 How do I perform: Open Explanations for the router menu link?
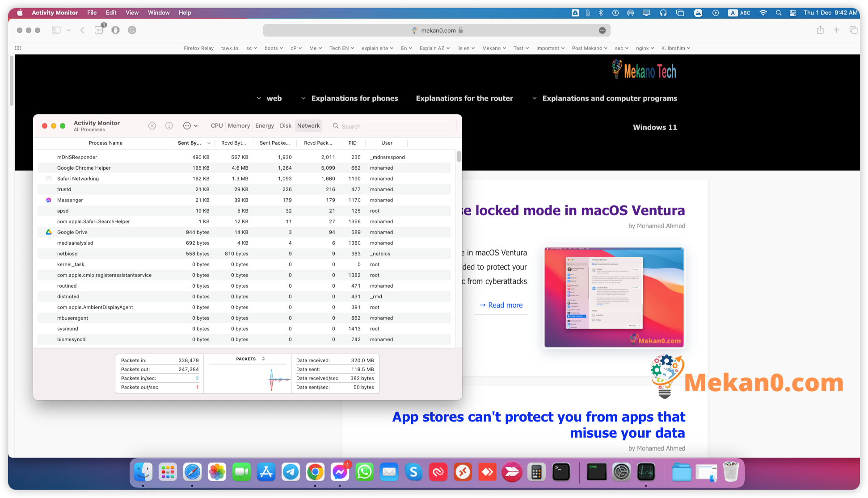coord(464,98)
